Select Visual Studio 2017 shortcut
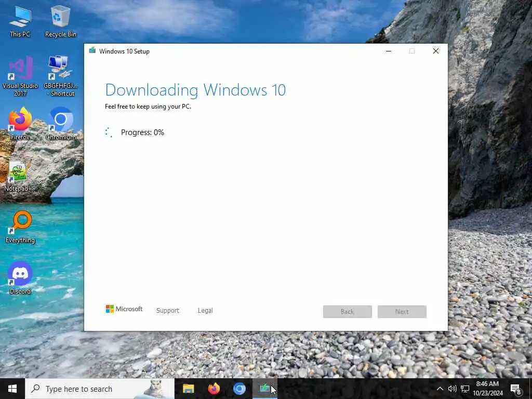The height and width of the screenshot is (399, 532). (20, 76)
